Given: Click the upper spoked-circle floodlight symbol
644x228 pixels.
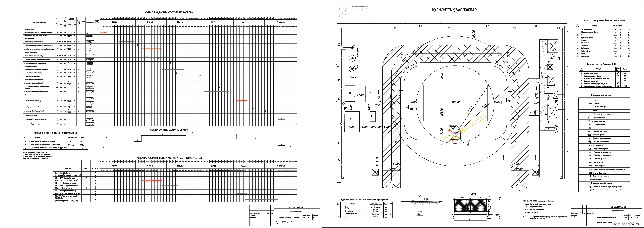Looking at the screenshot, I should 352,58.
